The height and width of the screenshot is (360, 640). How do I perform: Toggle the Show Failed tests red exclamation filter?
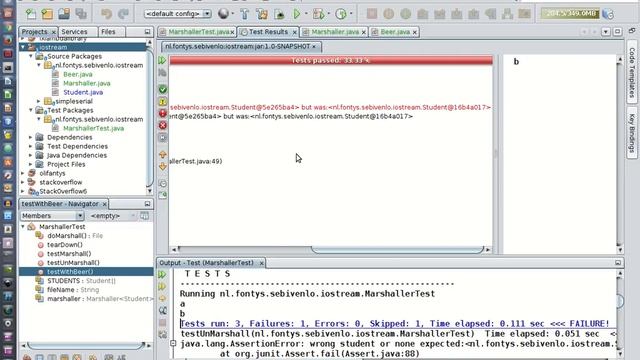click(x=162, y=113)
